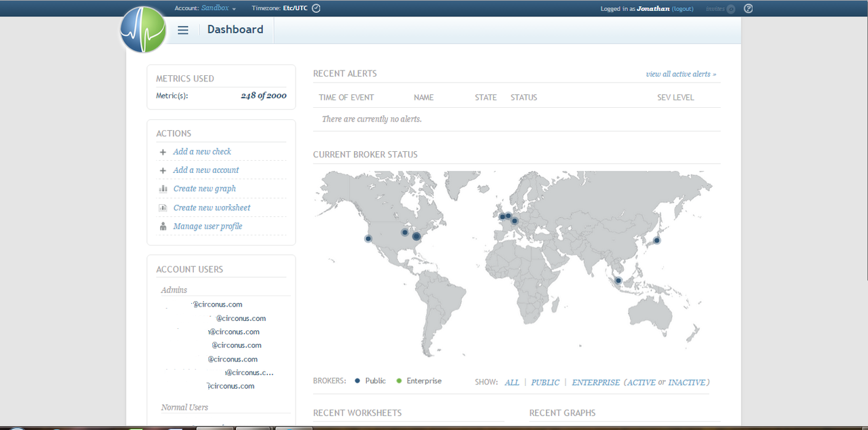The width and height of the screenshot is (868, 430).
Task: Open view all active alerts link
Action: coord(681,73)
